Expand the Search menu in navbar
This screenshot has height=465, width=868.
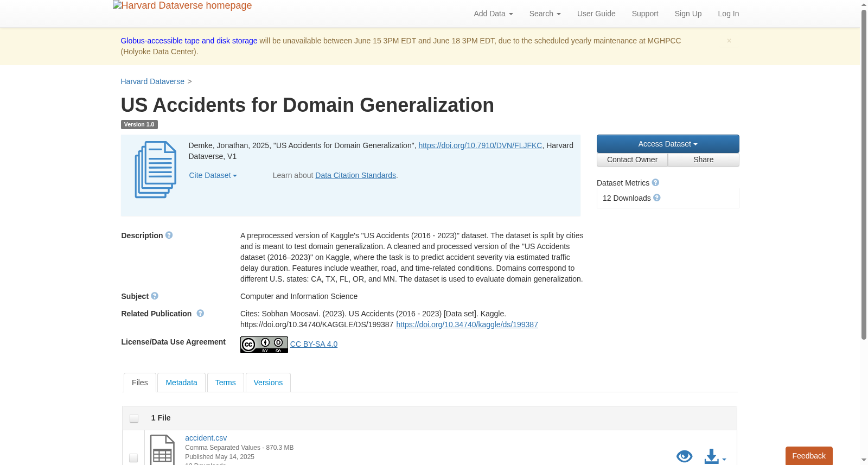click(545, 14)
